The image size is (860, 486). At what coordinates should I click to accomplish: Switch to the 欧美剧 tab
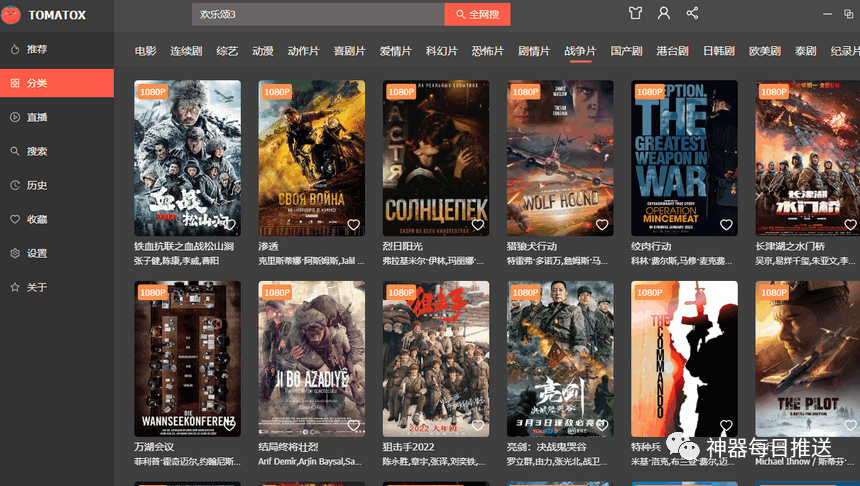tap(765, 51)
